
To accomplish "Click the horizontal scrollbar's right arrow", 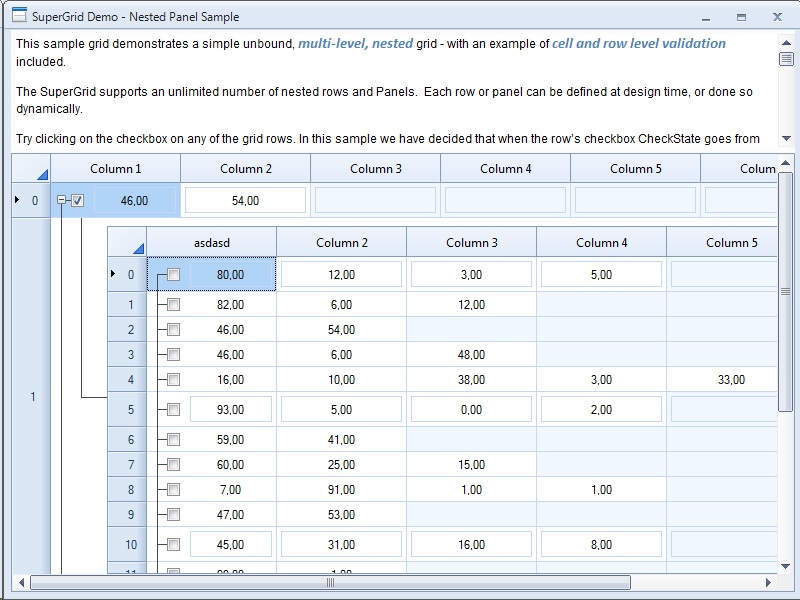I will pyautogui.click(x=768, y=582).
